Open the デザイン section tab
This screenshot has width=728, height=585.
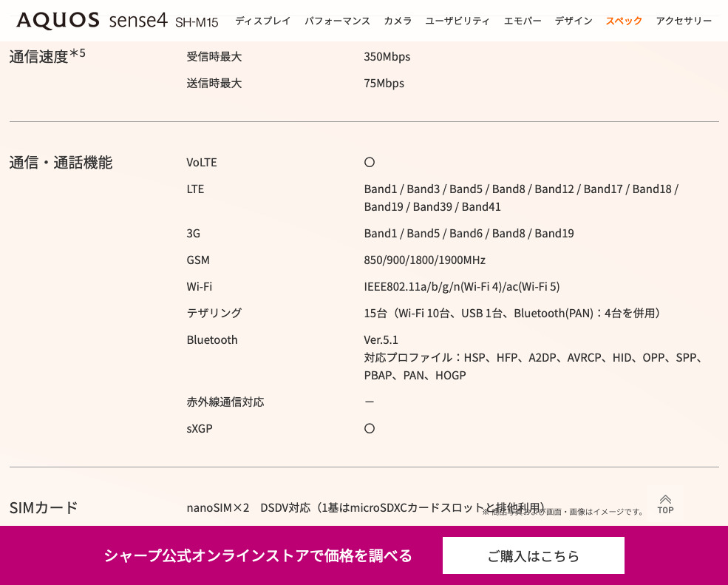pos(574,21)
